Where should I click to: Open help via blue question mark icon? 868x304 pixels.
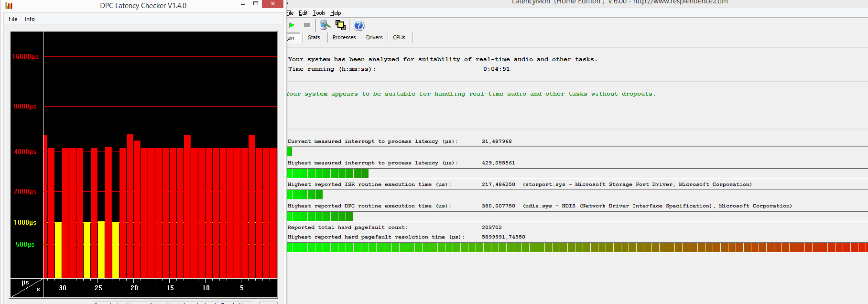[359, 26]
